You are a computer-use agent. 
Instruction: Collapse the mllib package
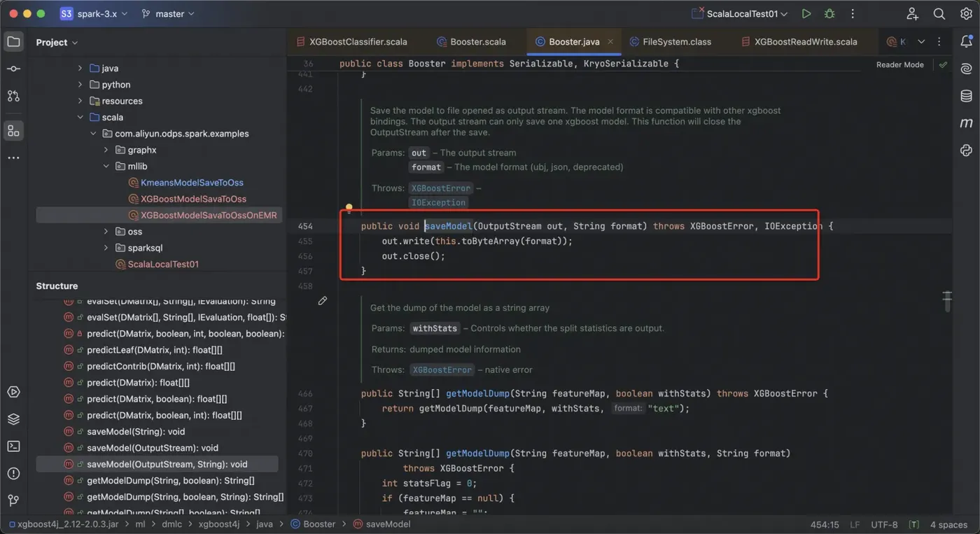106,166
